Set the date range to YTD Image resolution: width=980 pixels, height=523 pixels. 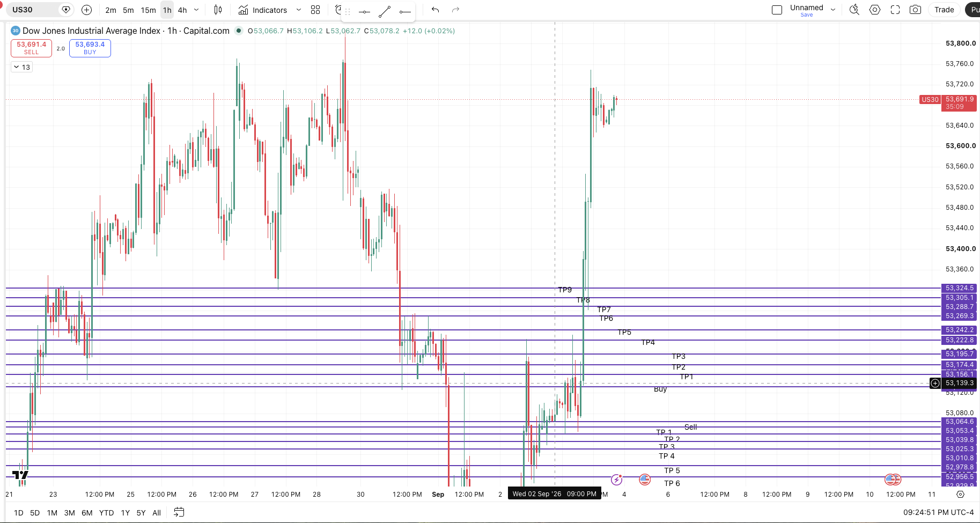106,513
